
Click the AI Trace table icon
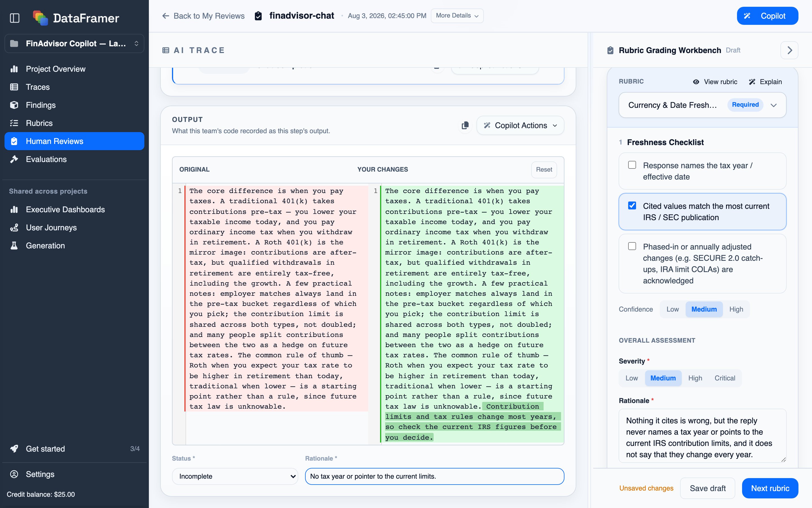166,51
